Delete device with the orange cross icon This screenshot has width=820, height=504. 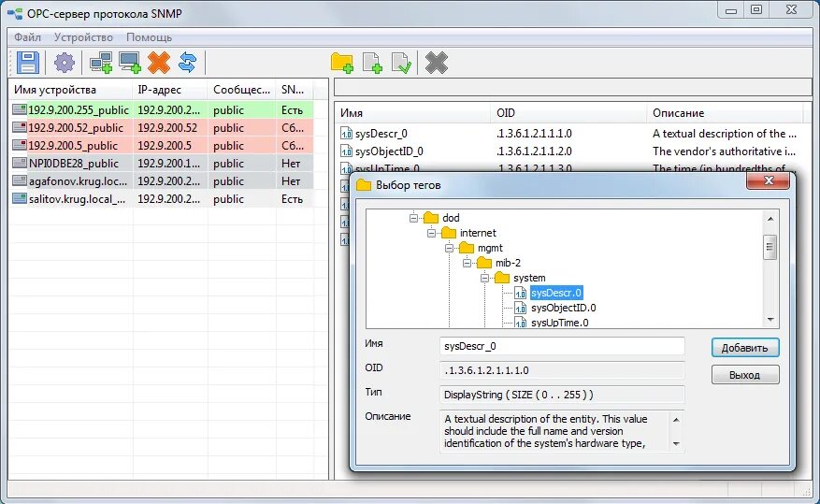coord(159,63)
